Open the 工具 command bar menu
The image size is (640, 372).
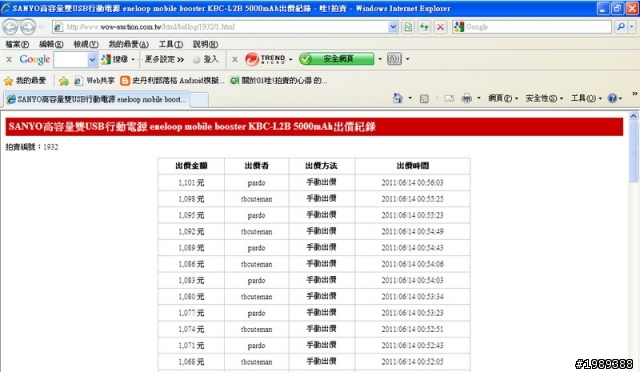pos(586,98)
